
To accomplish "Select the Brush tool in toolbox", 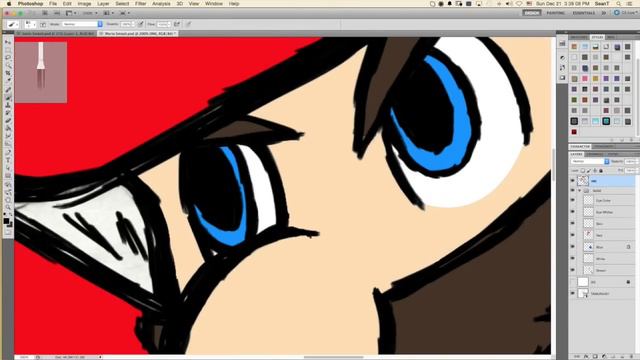I will coord(8,98).
